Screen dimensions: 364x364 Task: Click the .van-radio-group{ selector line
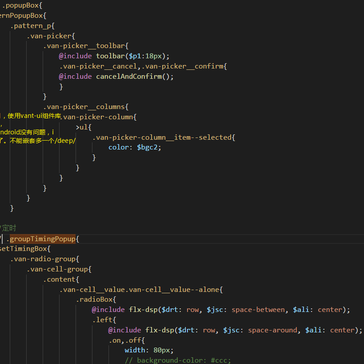click(x=45, y=259)
